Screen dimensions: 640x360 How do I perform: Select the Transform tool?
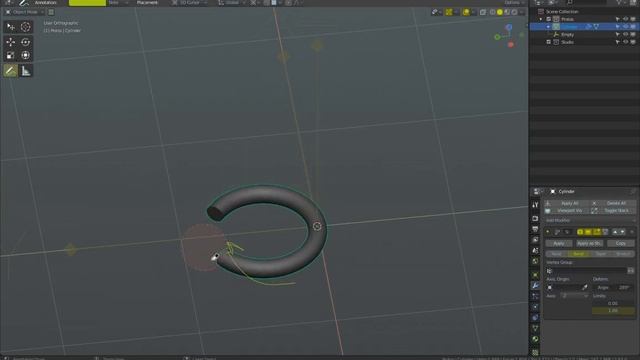(25, 56)
